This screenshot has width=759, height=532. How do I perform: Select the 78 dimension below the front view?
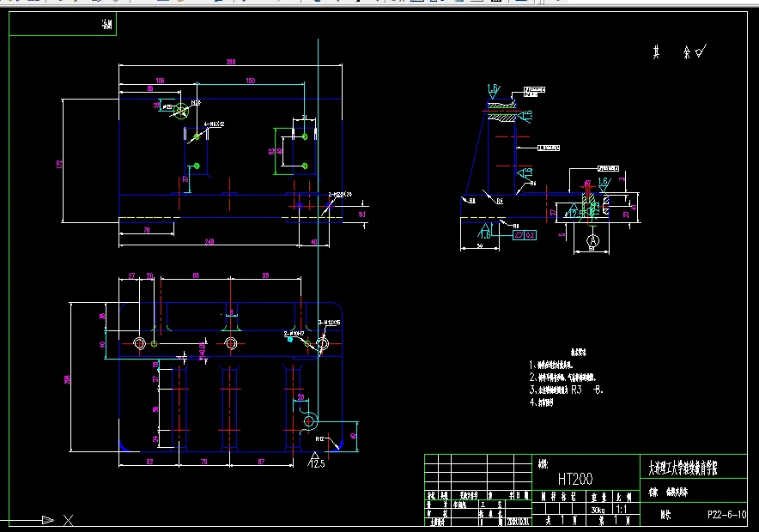(x=147, y=230)
